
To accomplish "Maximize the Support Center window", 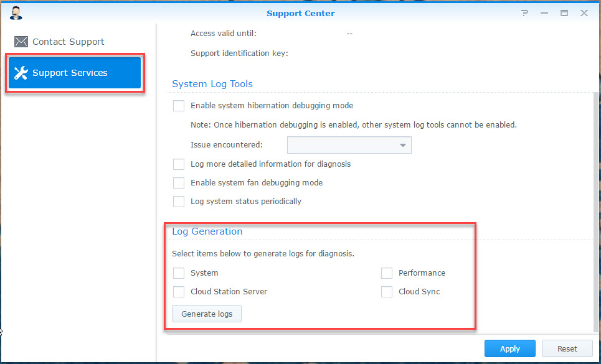I will click(564, 13).
